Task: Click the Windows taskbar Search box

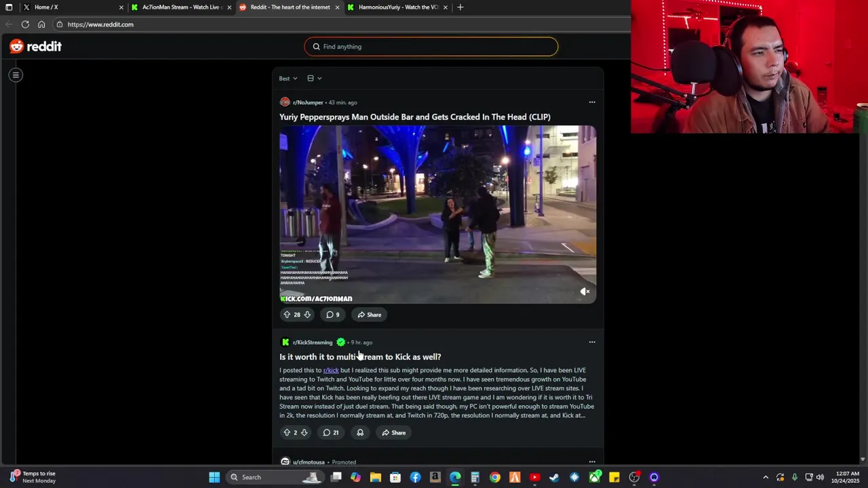Action: [275, 477]
